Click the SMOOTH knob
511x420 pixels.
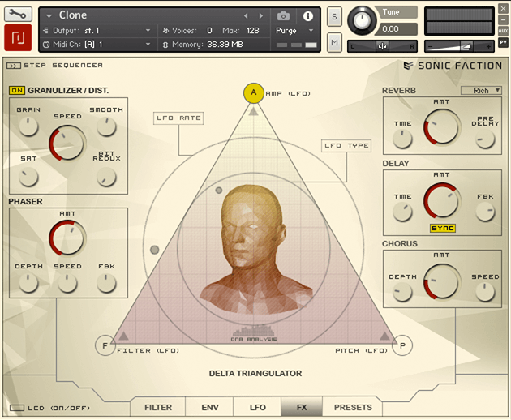[x=106, y=126]
